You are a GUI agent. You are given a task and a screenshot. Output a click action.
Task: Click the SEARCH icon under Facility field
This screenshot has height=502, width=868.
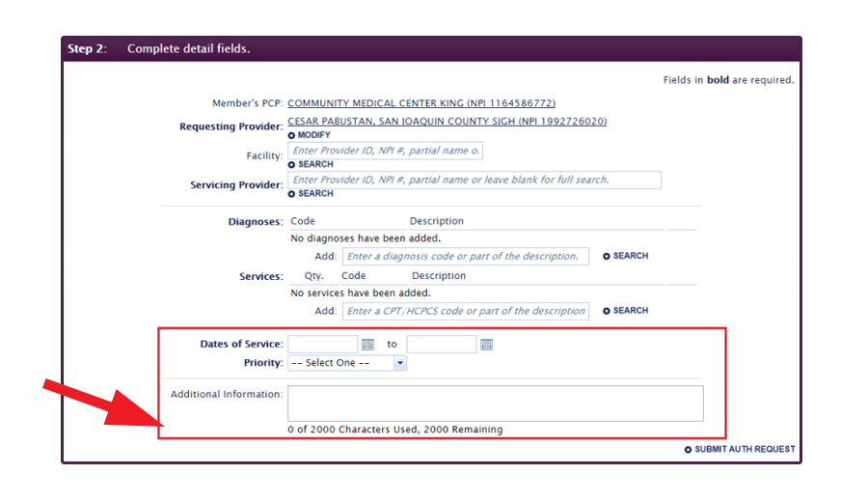coord(292,165)
